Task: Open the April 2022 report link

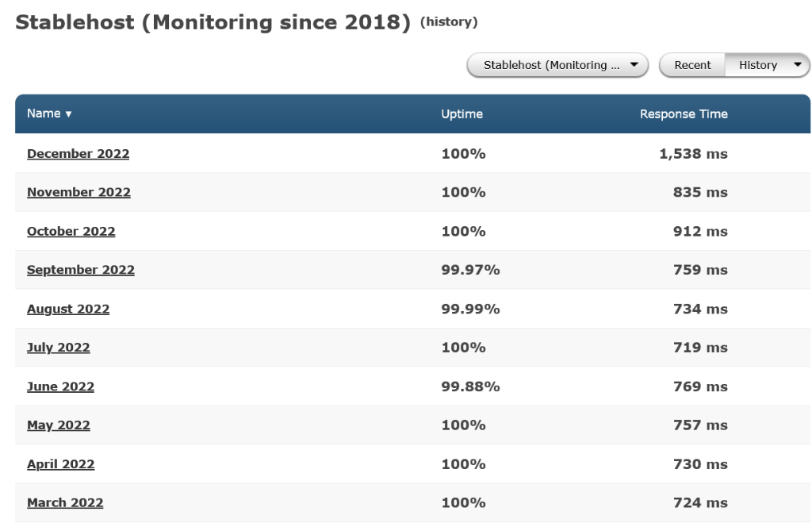Action: point(60,464)
